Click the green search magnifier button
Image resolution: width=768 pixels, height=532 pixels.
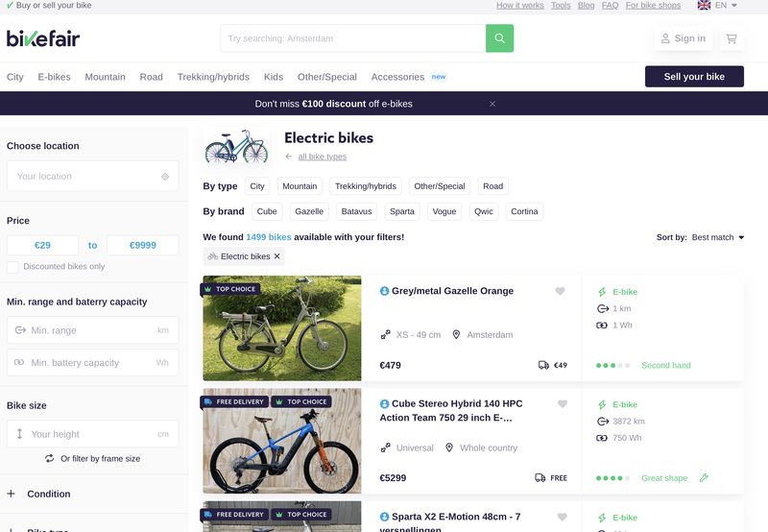point(499,38)
